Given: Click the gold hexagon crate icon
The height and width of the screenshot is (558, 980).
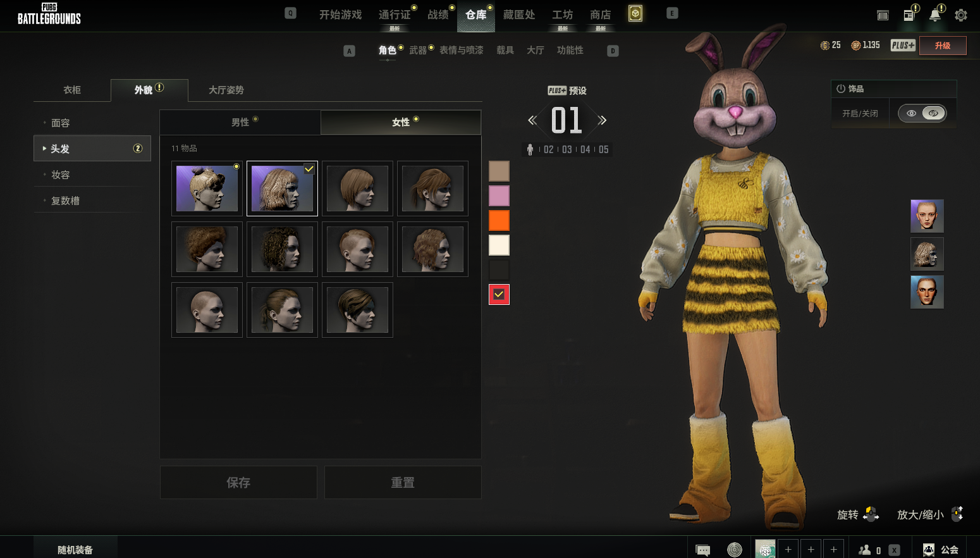Looking at the screenshot, I should tap(635, 13).
